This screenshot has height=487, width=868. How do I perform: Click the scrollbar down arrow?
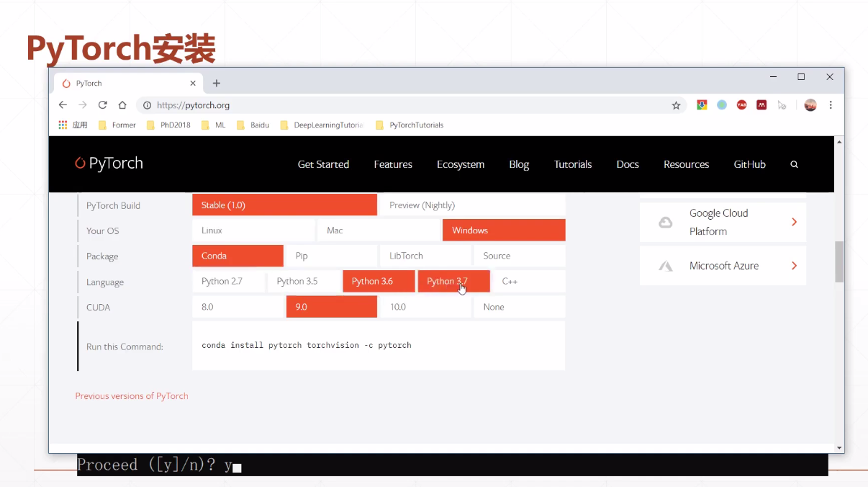pyautogui.click(x=839, y=448)
